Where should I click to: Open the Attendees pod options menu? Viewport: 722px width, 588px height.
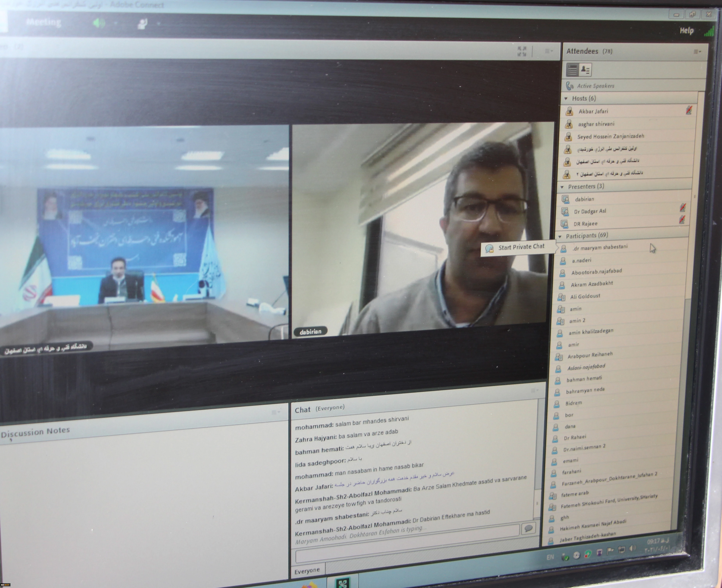coord(697,51)
